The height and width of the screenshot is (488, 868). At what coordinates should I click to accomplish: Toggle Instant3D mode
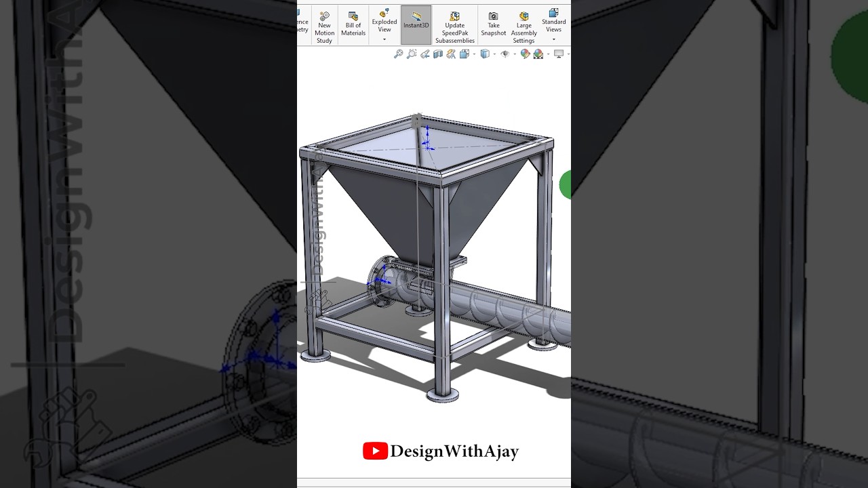click(416, 25)
